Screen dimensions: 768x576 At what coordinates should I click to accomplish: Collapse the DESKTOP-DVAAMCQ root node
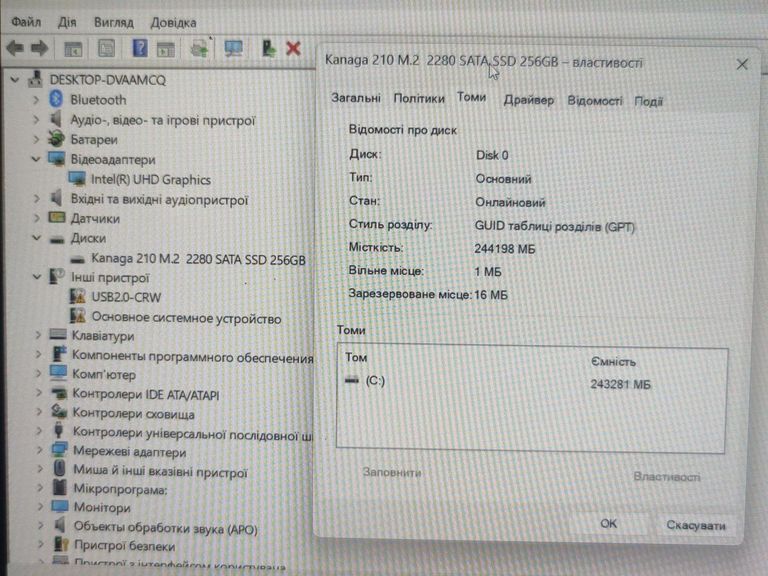[x=15, y=79]
